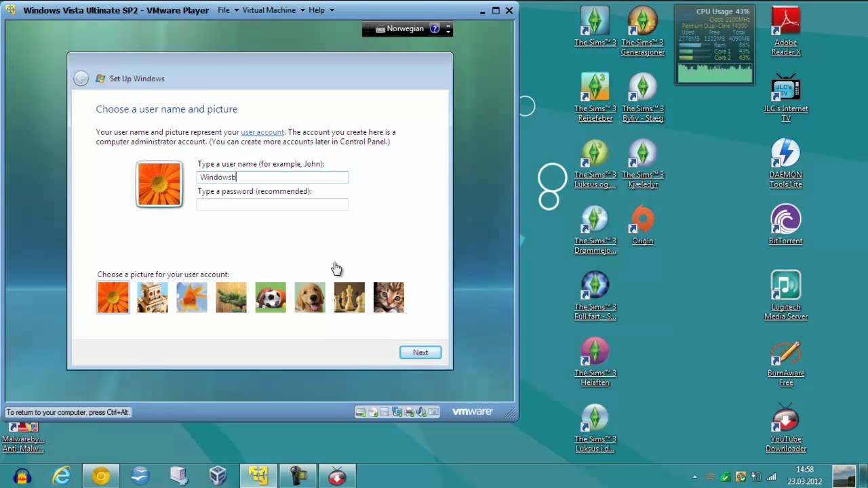Open YouTube Downloader desktop shortcut

pos(786,428)
